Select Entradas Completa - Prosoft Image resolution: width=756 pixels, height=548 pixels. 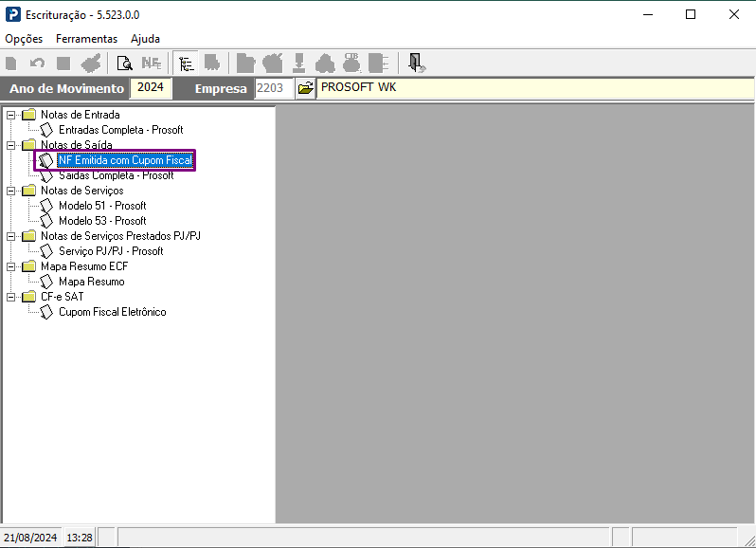121,130
